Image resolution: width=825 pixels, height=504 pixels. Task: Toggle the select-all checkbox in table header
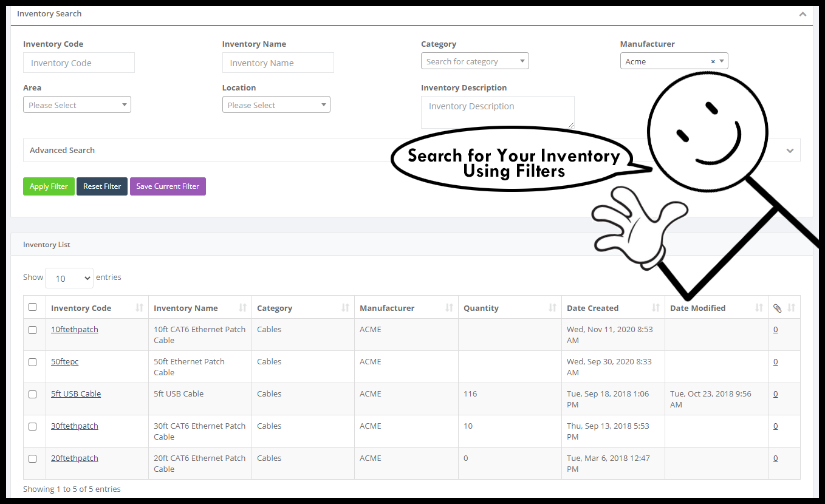click(33, 307)
